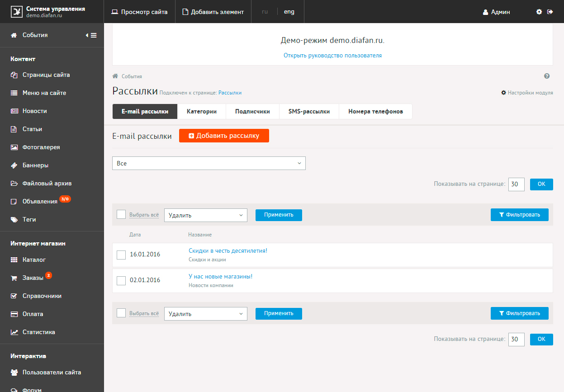Open Просмотр сайта in top bar

click(x=139, y=12)
